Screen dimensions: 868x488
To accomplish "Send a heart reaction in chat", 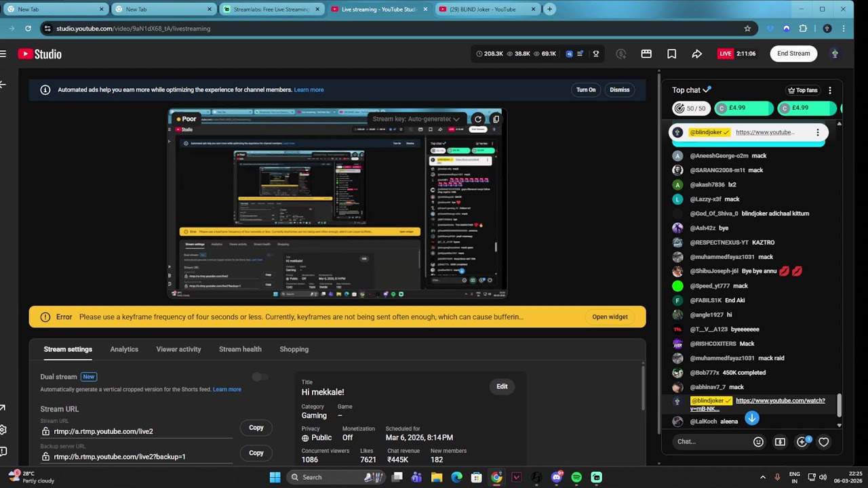I will coord(824,442).
